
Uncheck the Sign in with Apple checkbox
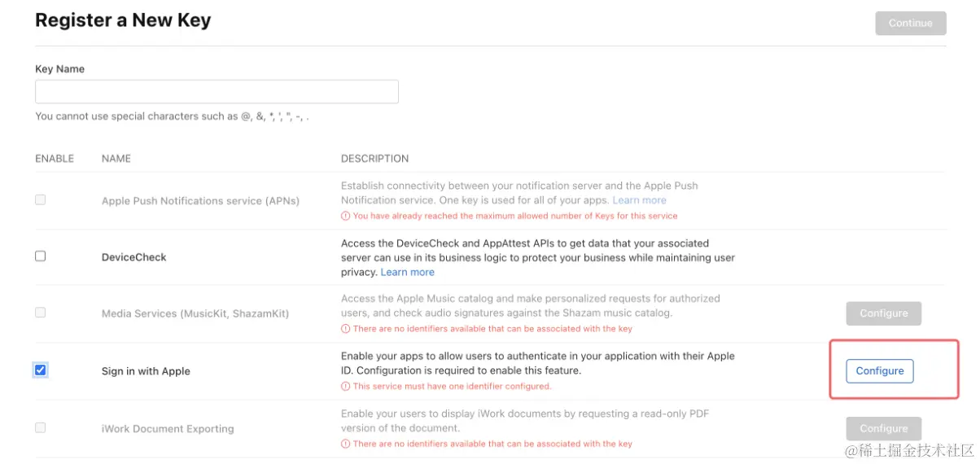(41, 370)
